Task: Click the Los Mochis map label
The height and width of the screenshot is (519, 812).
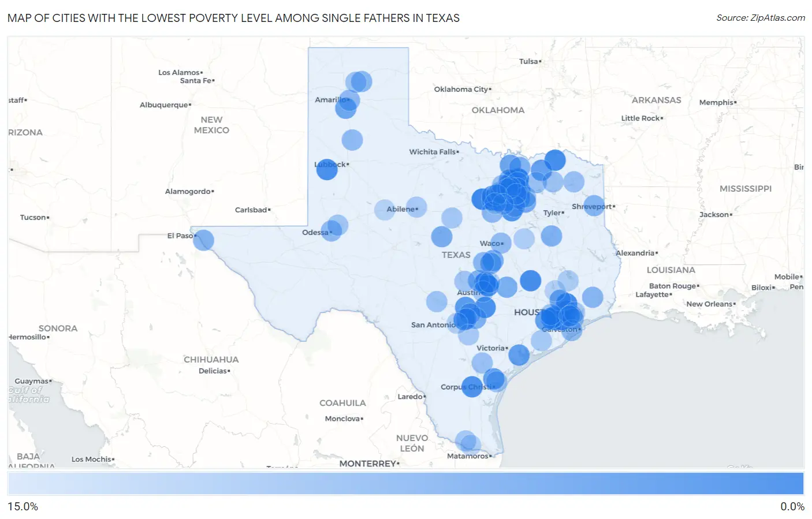Action: point(91,460)
